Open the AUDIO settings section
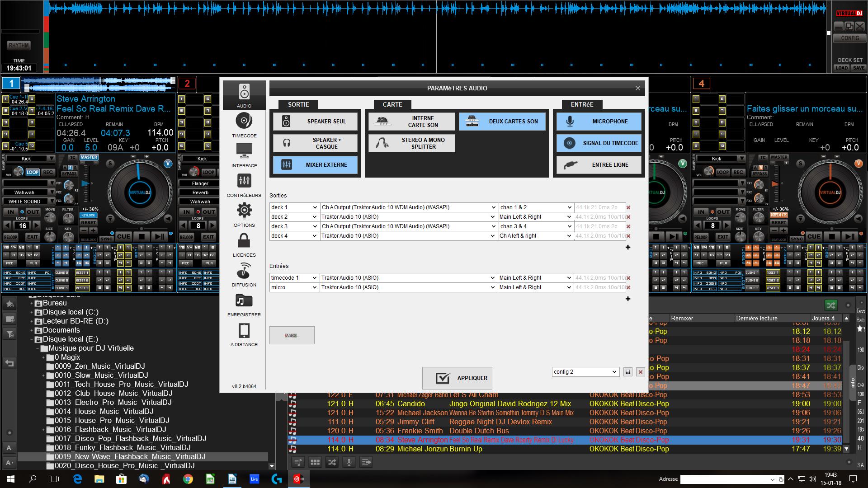The width and height of the screenshot is (868, 488). click(244, 96)
